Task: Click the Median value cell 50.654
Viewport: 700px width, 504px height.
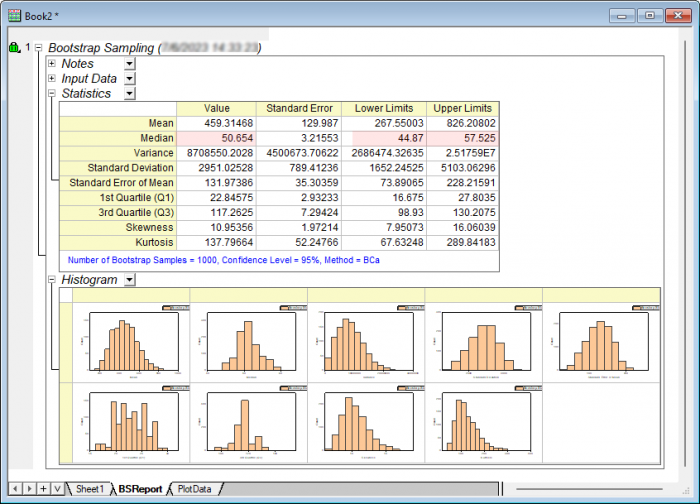Action: coord(216,138)
